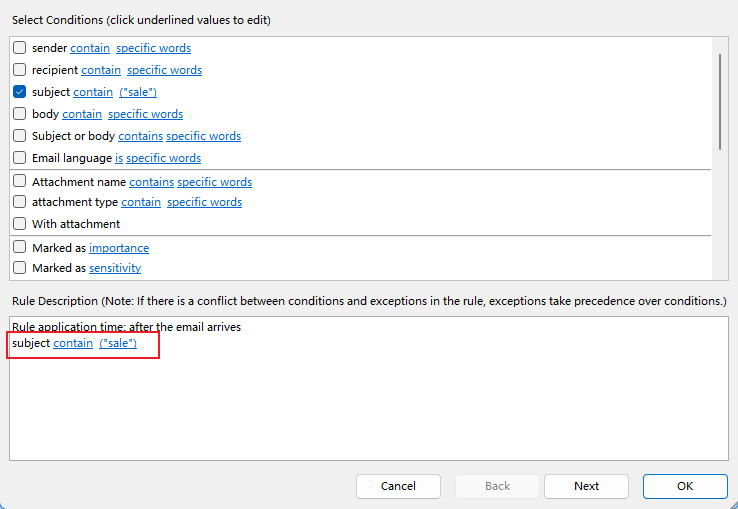Screen dimensions: 738x509
Task: Click the 'sensitivity' underlined value
Action: 115,268
